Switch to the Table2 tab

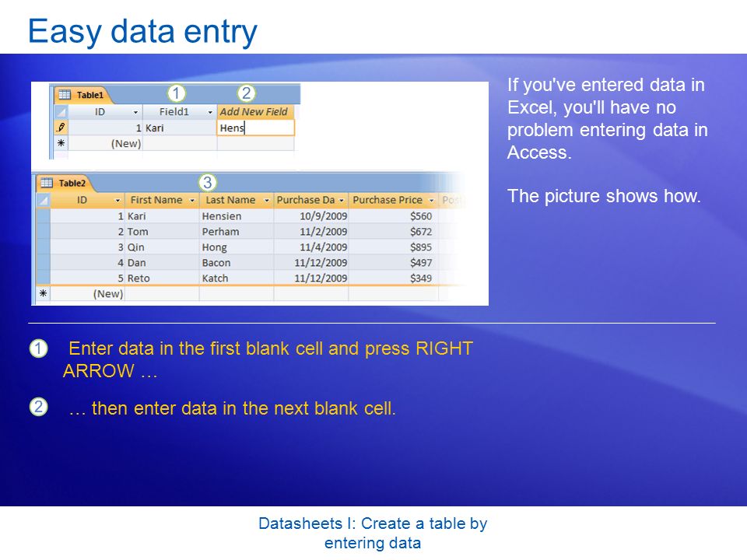[65, 183]
